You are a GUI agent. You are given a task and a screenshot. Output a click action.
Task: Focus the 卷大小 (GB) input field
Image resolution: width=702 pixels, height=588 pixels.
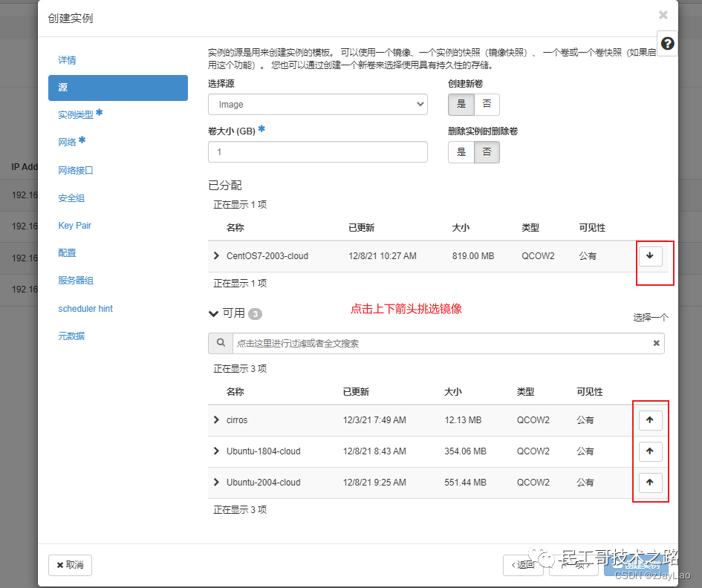[x=318, y=152]
